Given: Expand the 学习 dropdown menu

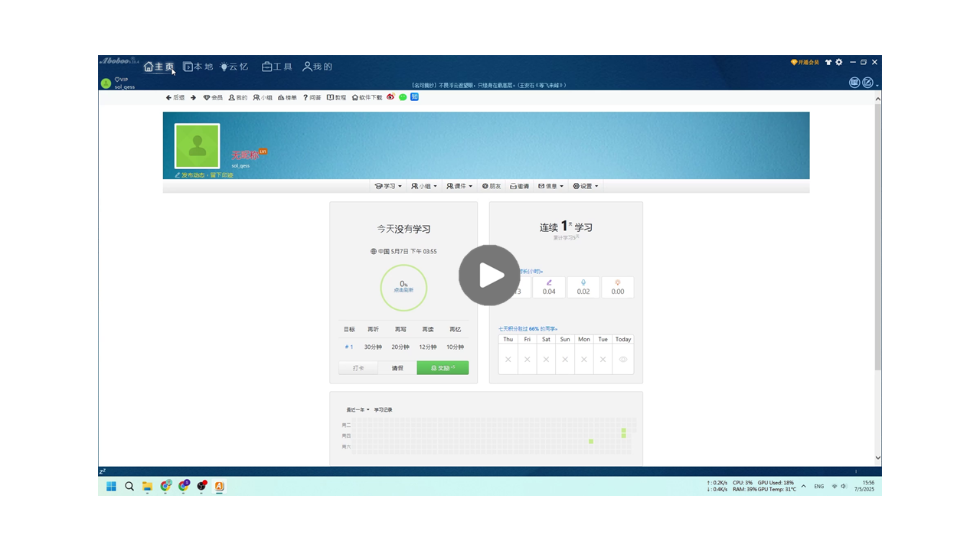Looking at the screenshot, I should coord(388,186).
